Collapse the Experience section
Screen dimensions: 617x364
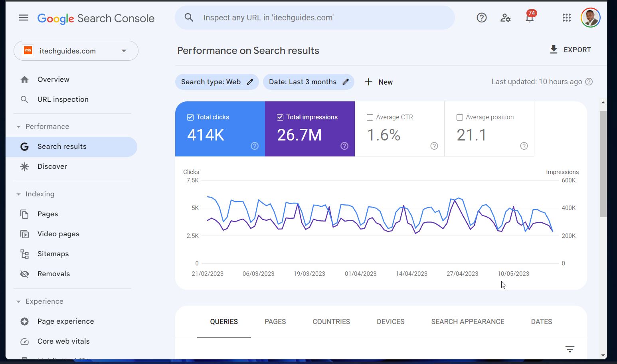pyautogui.click(x=18, y=301)
